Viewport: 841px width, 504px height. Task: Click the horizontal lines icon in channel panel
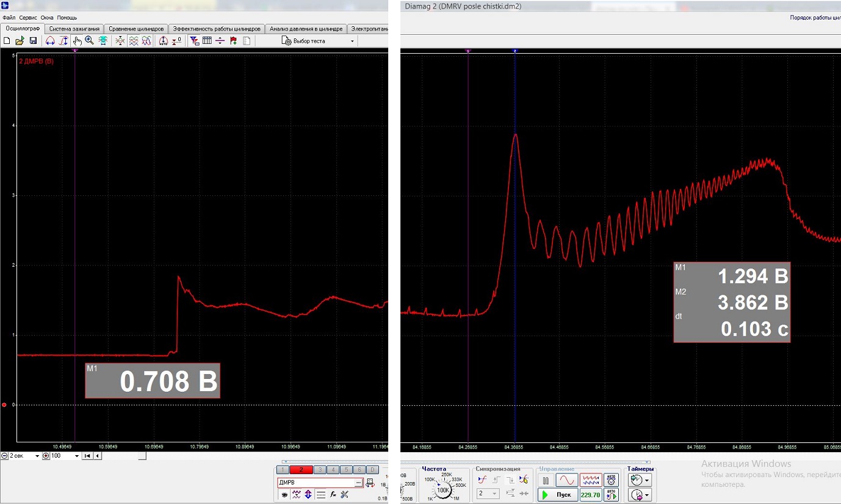pyautogui.click(x=321, y=495)
